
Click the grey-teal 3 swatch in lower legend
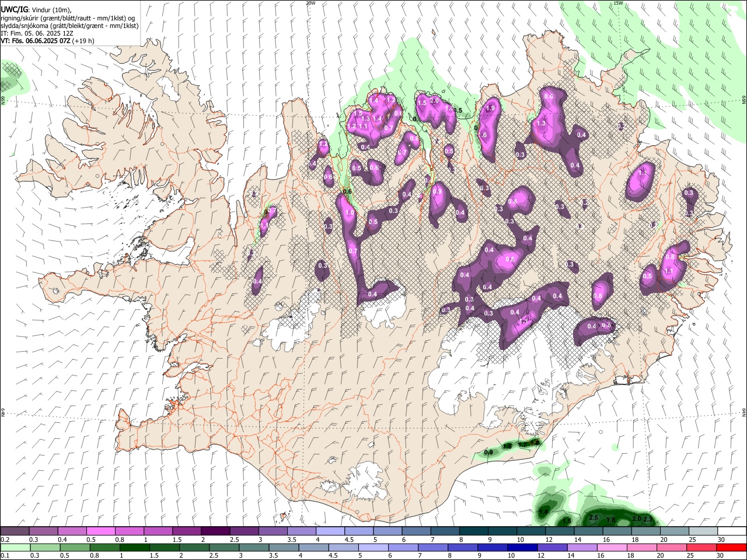pyautogui.click(x=254, y=547)
